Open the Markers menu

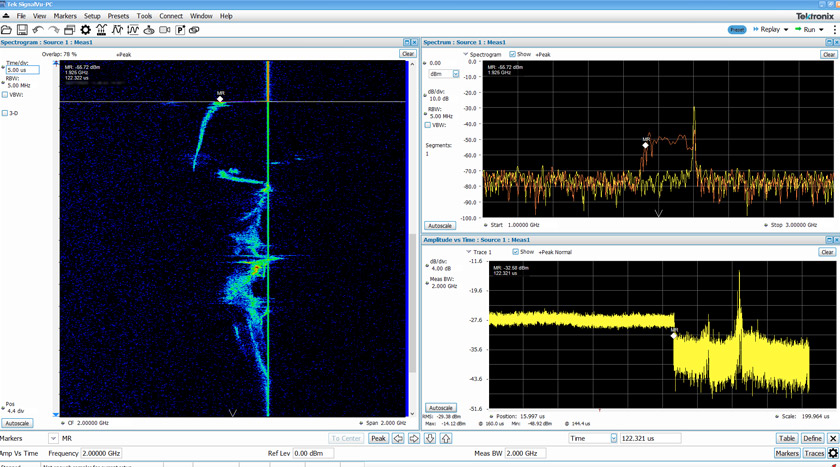[64, 16]
